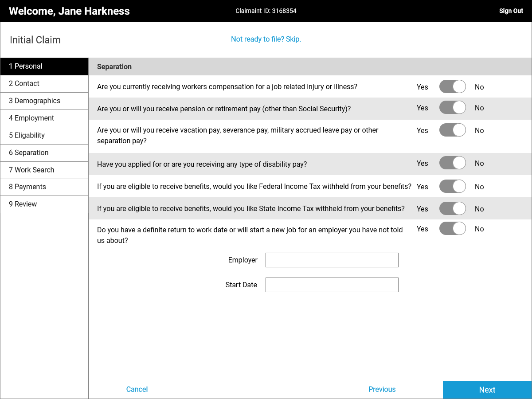Toggle the pension or retirement pay switch
Viewport: 532px width, 399px height.
(452, 108)
